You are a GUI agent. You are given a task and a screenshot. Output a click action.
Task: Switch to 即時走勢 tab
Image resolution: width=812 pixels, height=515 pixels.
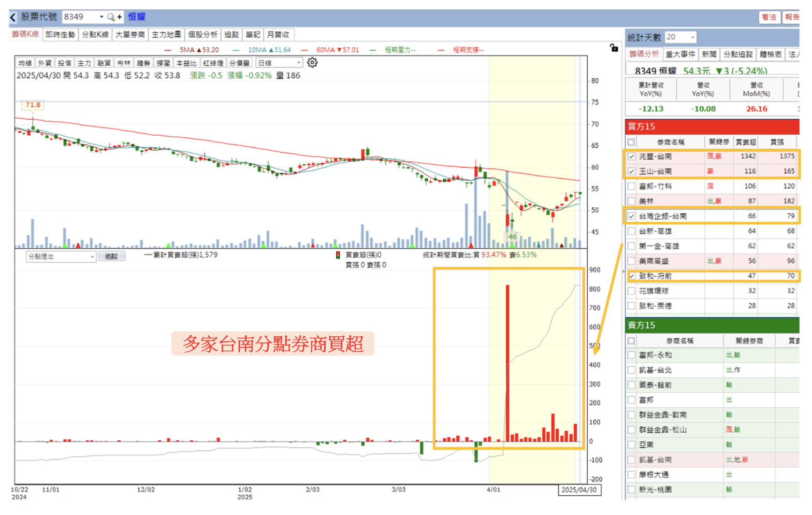pyautogui.click(x=60, y=35)
